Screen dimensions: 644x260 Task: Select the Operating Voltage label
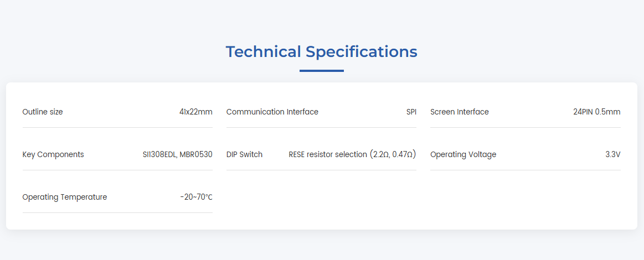pos(463,154)
